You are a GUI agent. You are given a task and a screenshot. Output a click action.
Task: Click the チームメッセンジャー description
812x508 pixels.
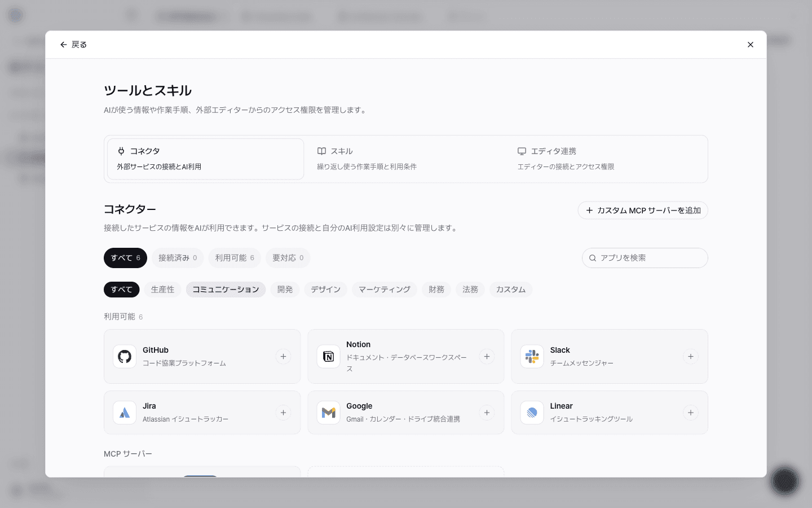(x=582, y=364)
